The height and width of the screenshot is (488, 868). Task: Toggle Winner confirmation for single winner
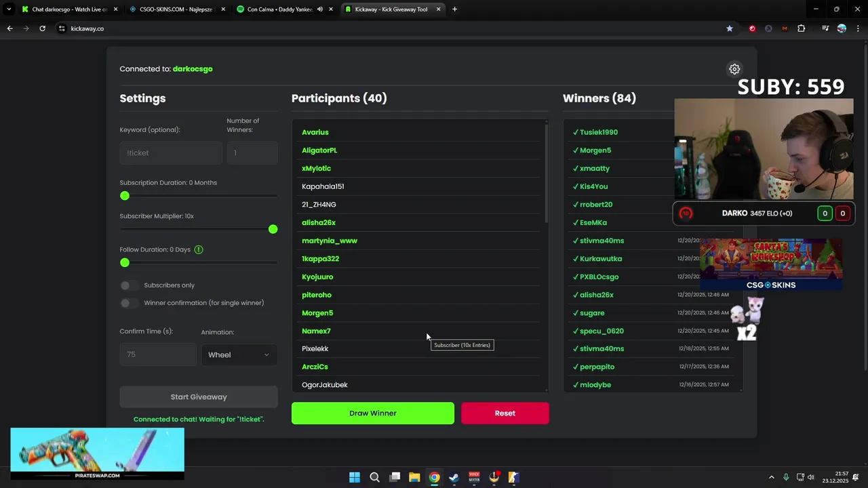point(130,303)
